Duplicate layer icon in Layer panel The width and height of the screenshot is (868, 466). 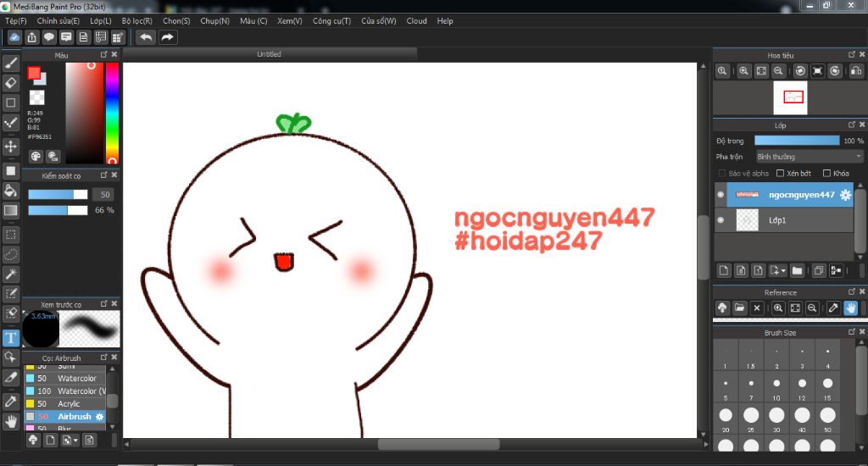click(818, 270)
